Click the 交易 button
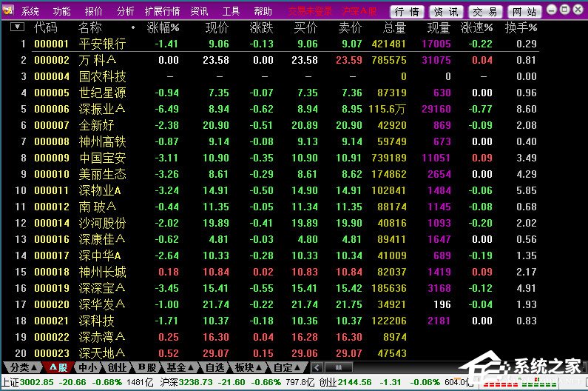Screen dimensions: 588x391 pos(485,12)
